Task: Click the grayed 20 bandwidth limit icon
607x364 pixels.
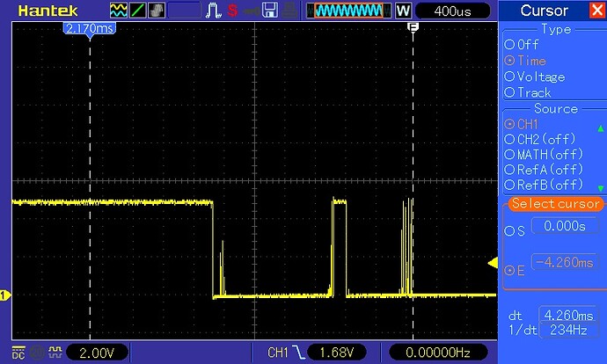Action: (37, 353)
